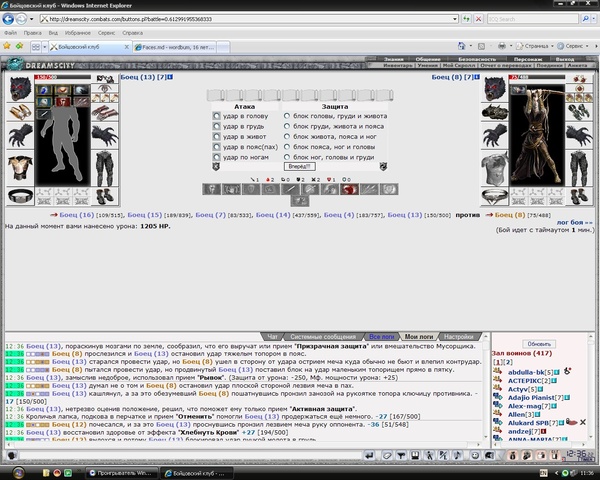Viewport: 600px width, 480px height.
Task: Select block 'блок живота, пояса и ног'
Action: point(287,136)
